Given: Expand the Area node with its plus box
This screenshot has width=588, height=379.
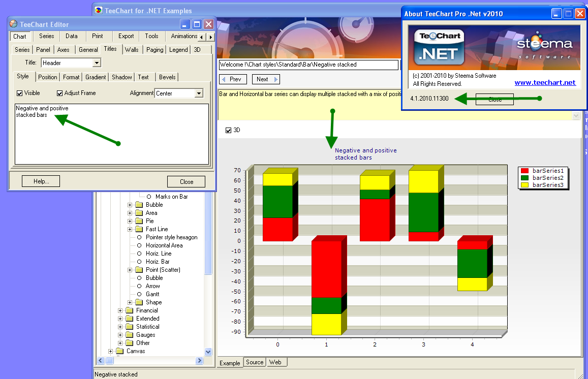Looking at the screenshot, I should (130, 213).
